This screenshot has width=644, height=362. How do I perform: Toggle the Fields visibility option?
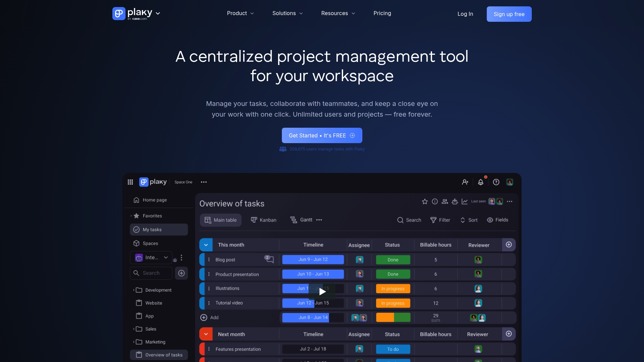497,220
